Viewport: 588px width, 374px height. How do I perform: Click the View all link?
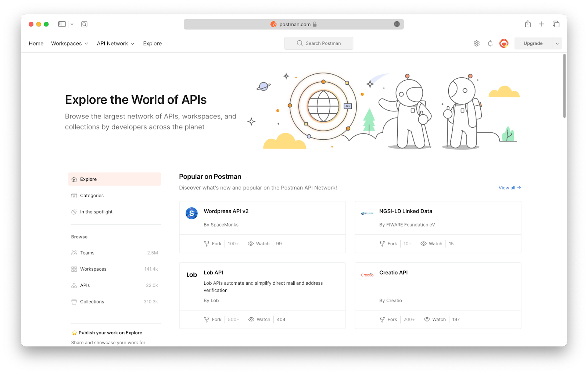coord(510,188)
